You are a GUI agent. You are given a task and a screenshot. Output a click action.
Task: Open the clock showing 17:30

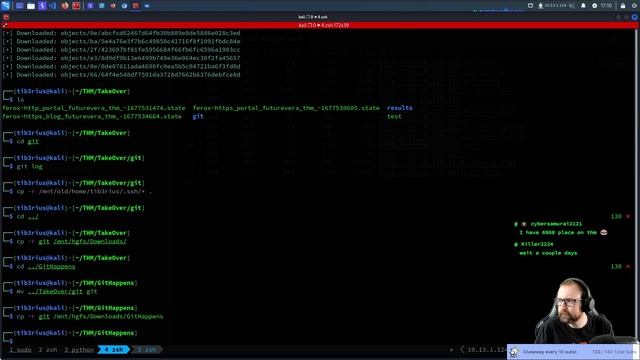[x=606, y=6]
